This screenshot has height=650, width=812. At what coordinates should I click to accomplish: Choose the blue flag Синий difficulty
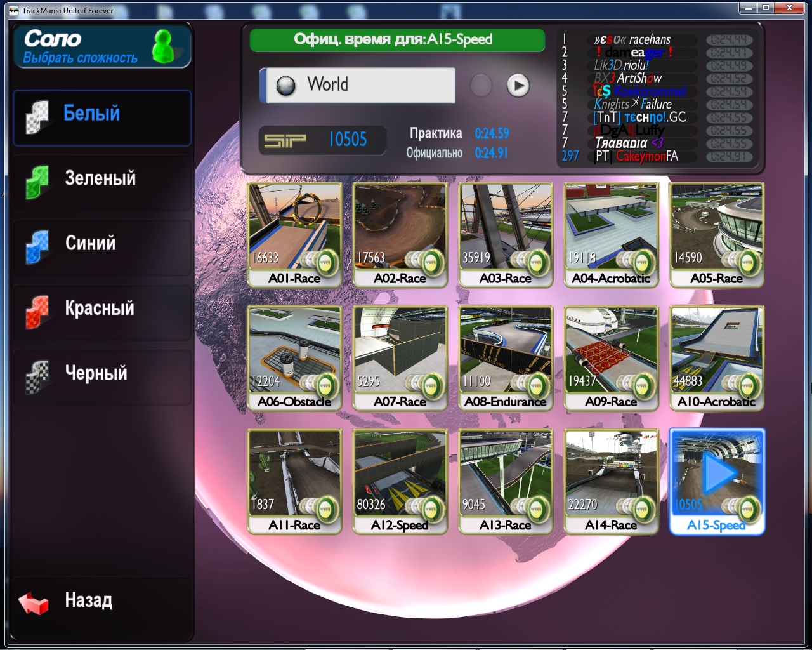[102, 244]
